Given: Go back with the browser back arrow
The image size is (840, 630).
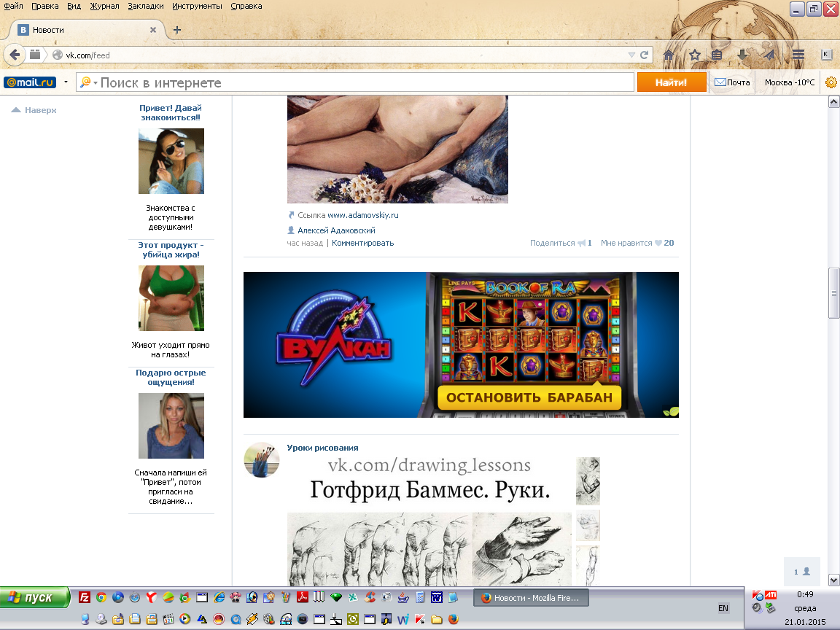Looking at the screenshot, I should pos(15,55).
